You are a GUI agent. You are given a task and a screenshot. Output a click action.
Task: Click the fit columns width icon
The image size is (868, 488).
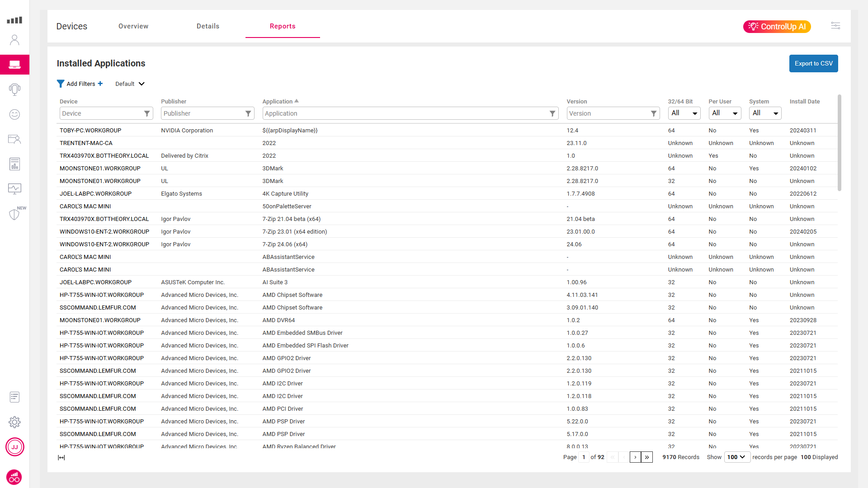point(61,458)
